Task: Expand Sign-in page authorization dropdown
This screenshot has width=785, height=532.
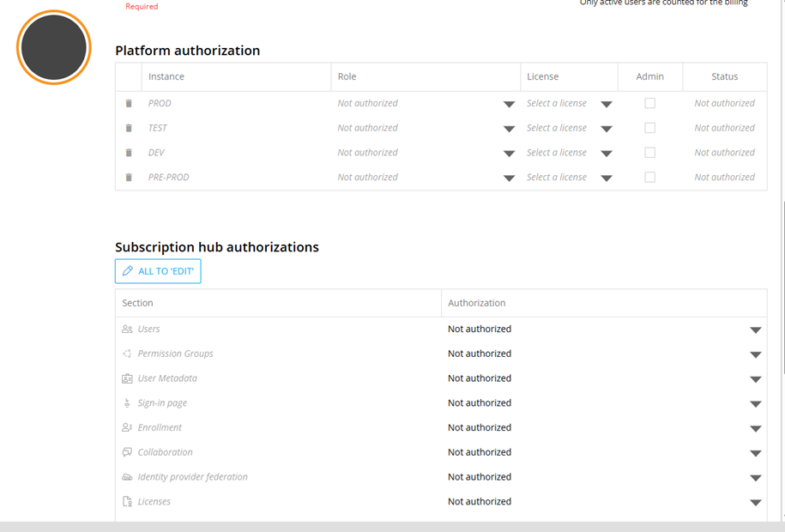Action: (755, 403)
